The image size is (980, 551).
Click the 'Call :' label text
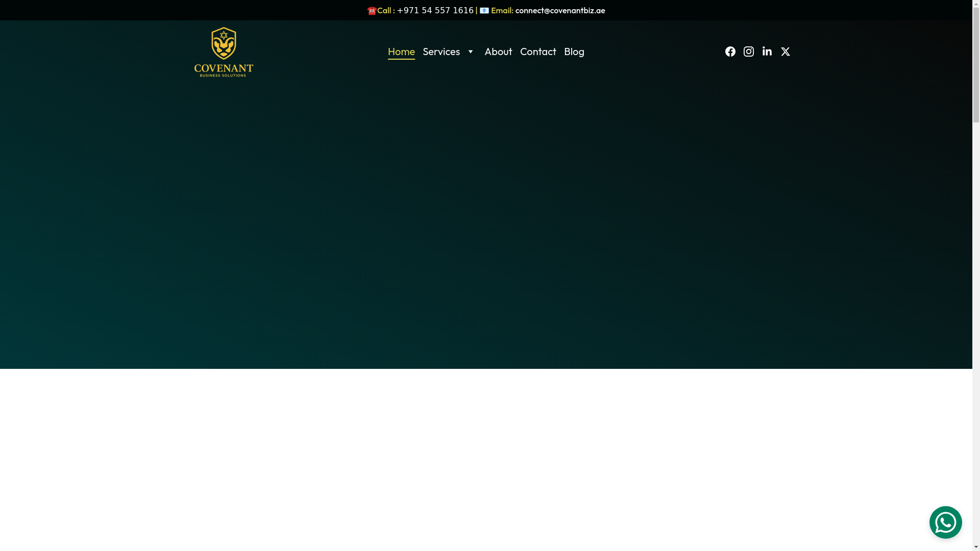point(386,10)
